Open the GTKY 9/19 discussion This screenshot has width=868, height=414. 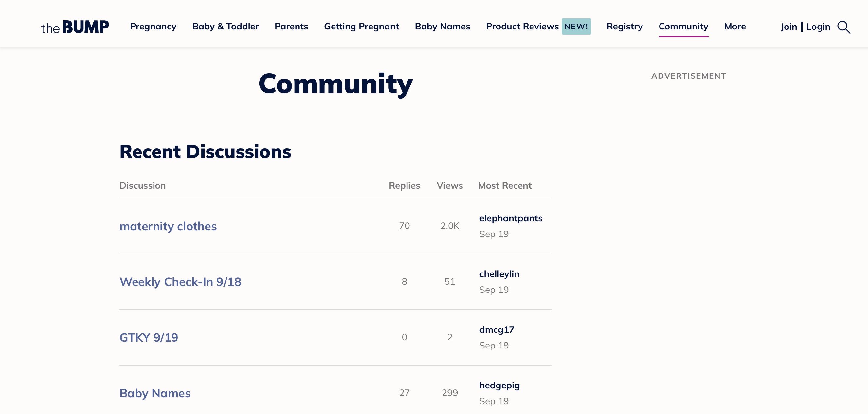click(149, 337)
